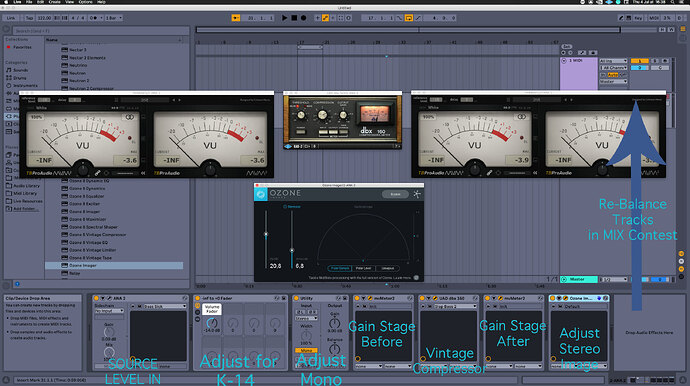The image size is (690, 386).
Task: Toggle the loop switch in transport
Action: (x=409, y=18)
